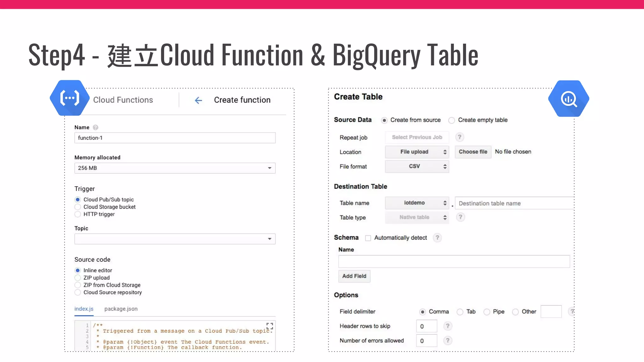
Task: Go back using the arrow beside Create function
Action: coord(198,100)
